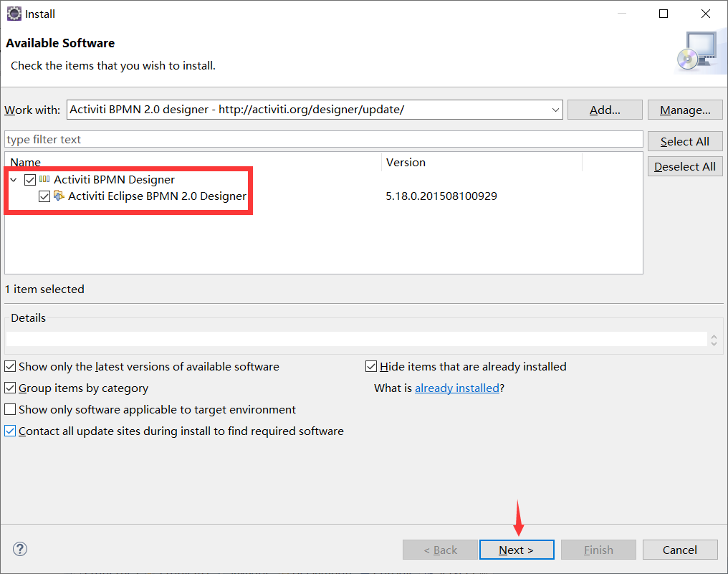
Task: Click the Details text area
Action: coord(357,339)
